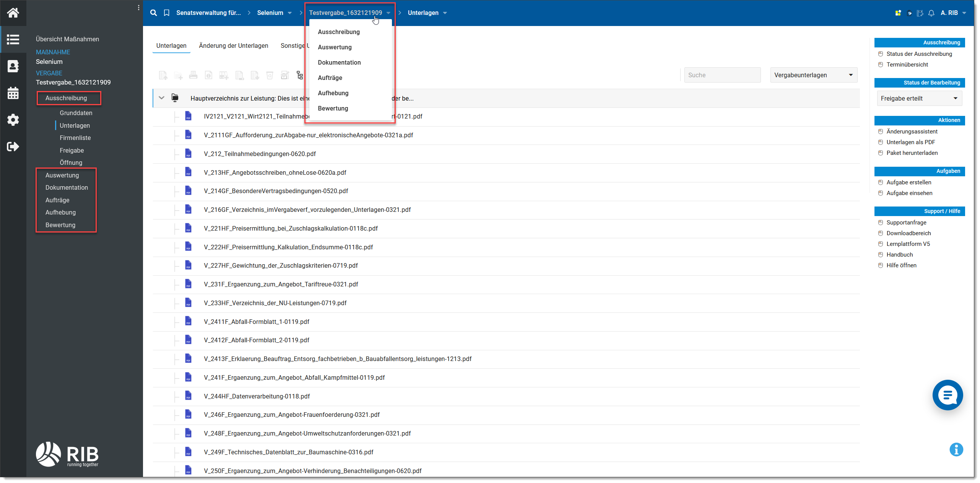Image resolution: width=980 pixels, height=483 pixels.
Task: Open the Unterlagen breadcrumb dropdown arrow
Action: pos(445,13)
